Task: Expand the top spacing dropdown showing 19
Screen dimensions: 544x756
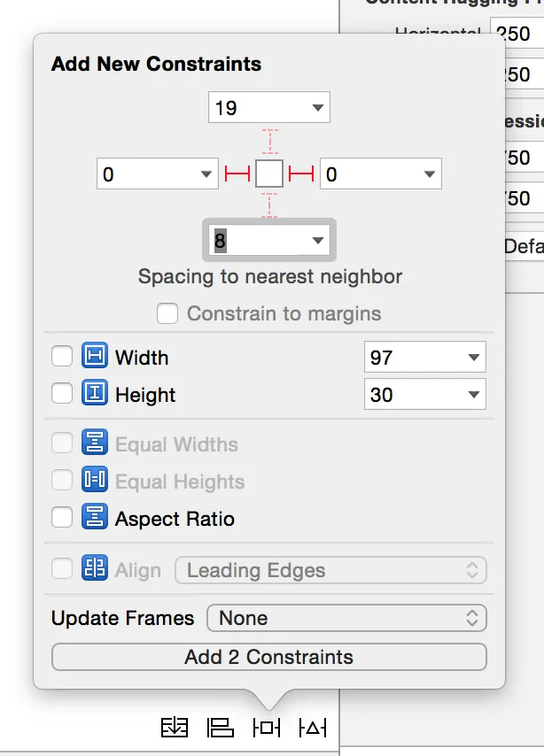Action: pyautogui.click(x=318, y=109)
